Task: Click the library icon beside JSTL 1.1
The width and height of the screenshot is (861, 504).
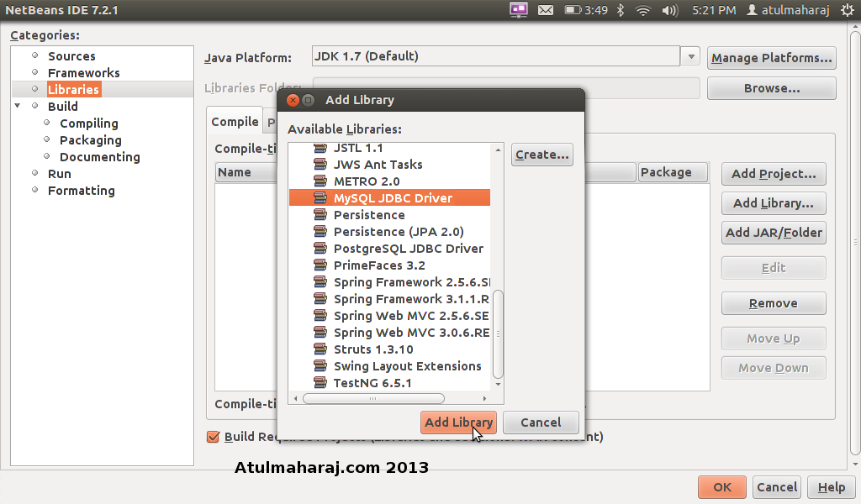Action: tap(320, 148)
